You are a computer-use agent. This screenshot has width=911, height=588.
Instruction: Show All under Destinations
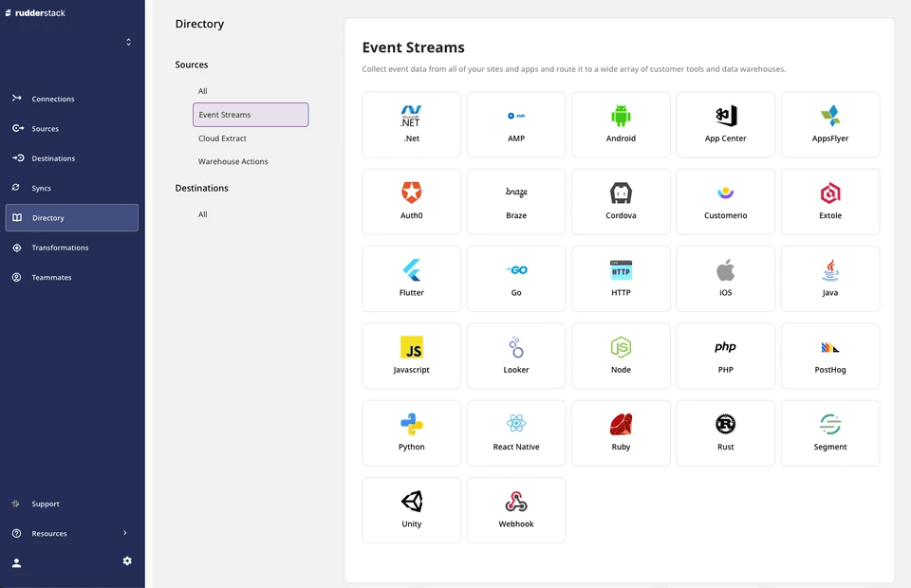pyautogui.click(x=202, y=214)
